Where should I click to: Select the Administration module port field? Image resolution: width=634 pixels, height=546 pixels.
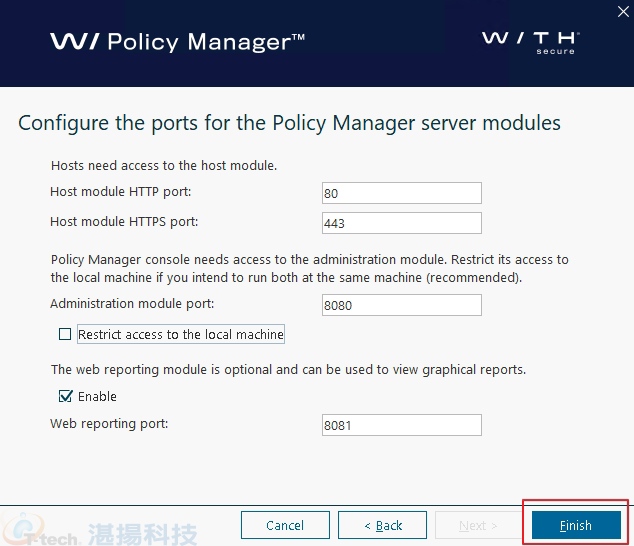[x=402, y=305]
